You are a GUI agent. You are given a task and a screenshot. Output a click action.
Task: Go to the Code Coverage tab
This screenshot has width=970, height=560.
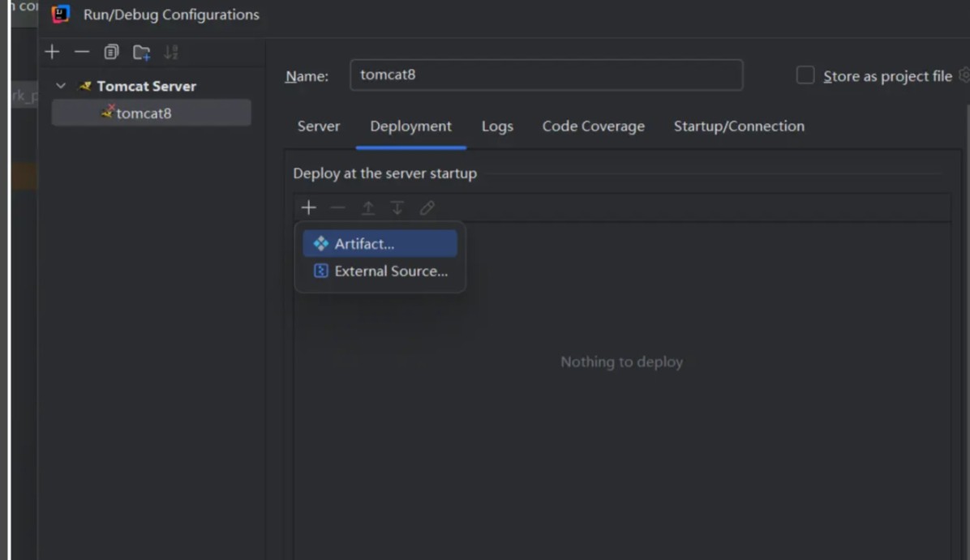593,126
